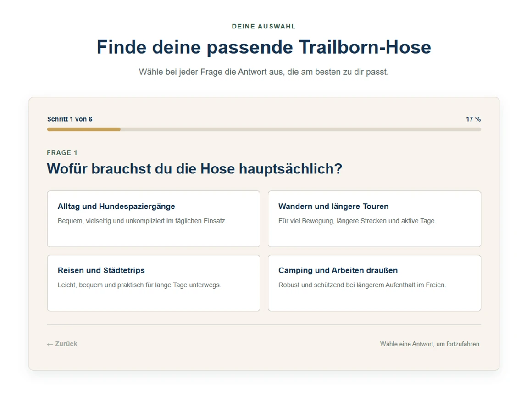Click the DEINE AUSWAHL eyebrow text
This screenshot has height=413, width=532.
pyautogui.click(x=264, y=26)
